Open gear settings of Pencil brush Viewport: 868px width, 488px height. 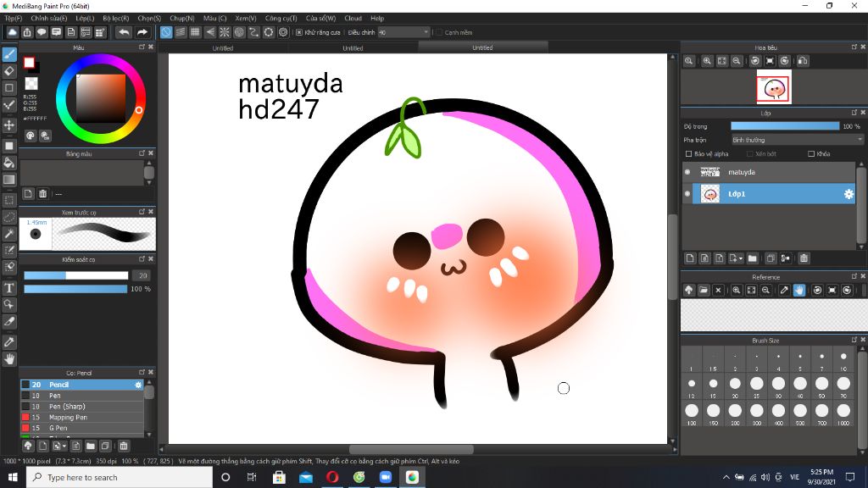point(138,385)
